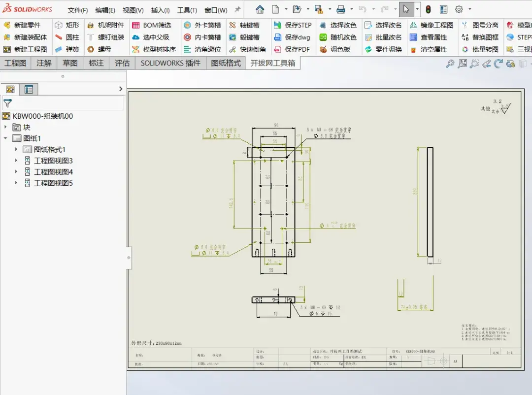Click 保存PDF export button
The height and width of the screenshot is (395, 532).
[292, 50]
